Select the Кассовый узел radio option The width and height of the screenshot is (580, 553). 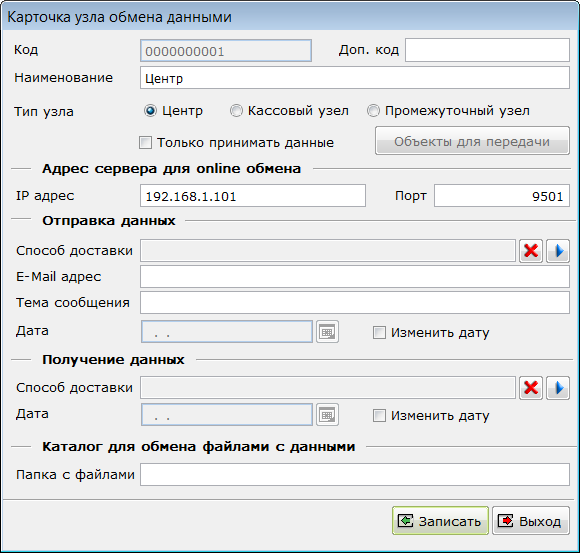point(236,111)
